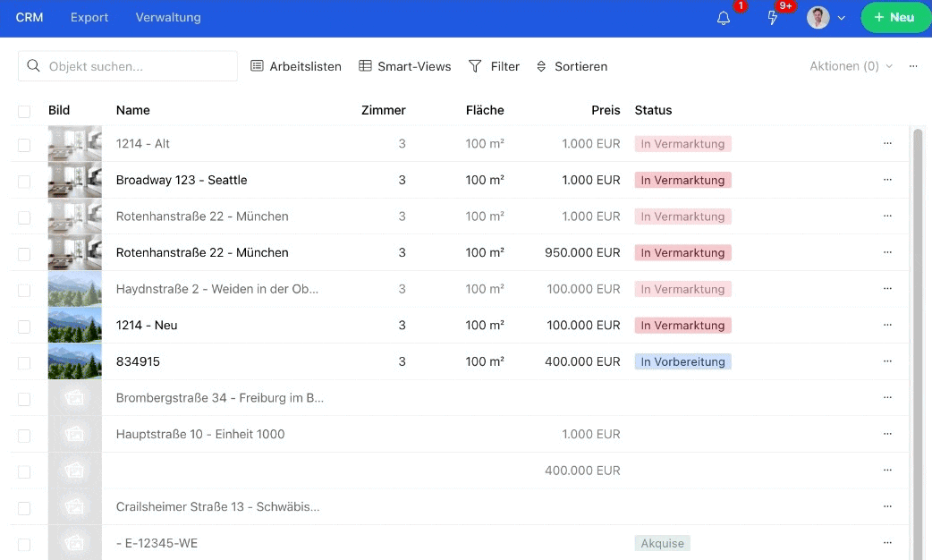Open toolbar three-dot more options menu

tap(913, 66)
